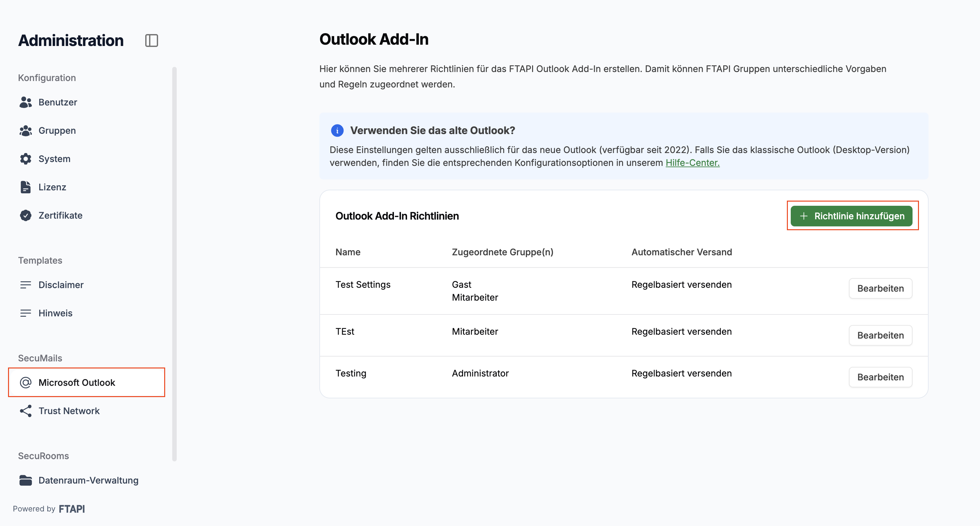Viewport: 980px width, 526px height.
Task: Collapse the Administration sidebar panel icon
Action: [151, 40]
